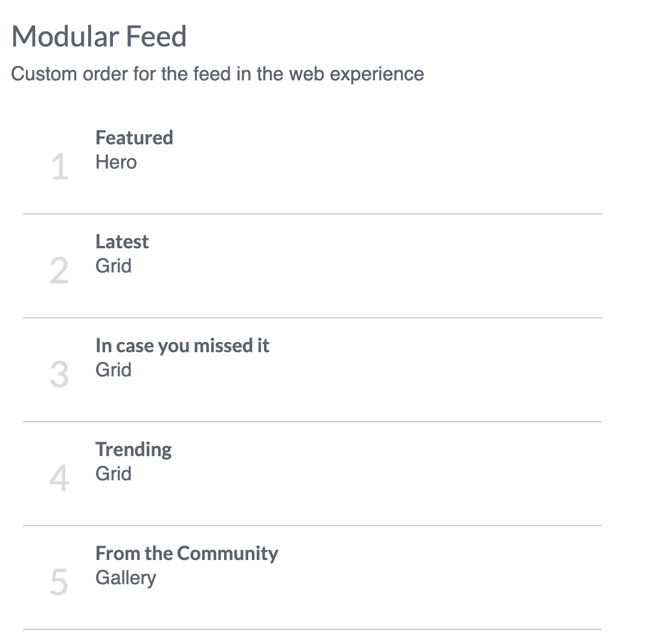Click the Grid layout label under Latest
The image size is (651, 644).
(x=114, y=266)
